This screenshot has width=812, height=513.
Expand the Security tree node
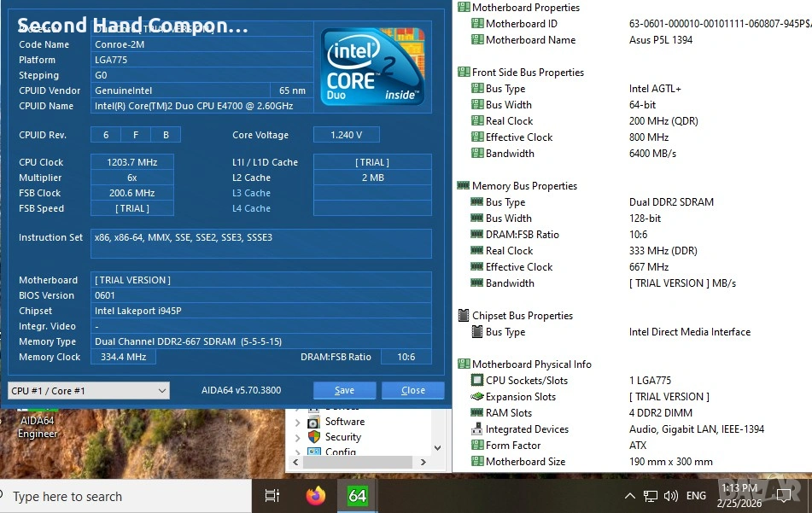click(x=297, y=438)
